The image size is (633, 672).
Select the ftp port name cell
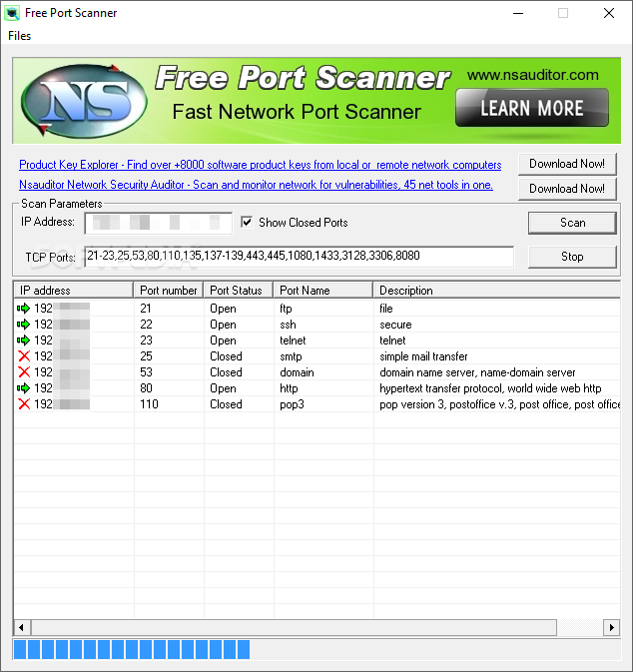(286, 309)
